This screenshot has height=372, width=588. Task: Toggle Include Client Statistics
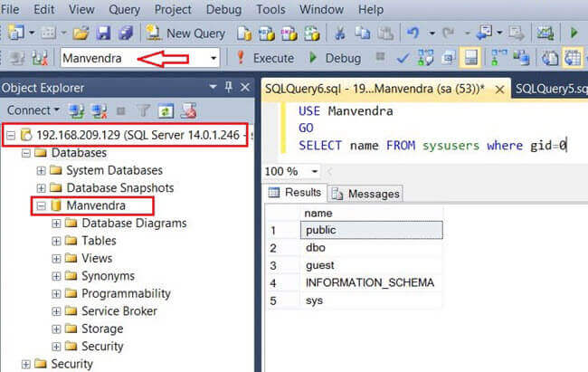coord(521,58)
